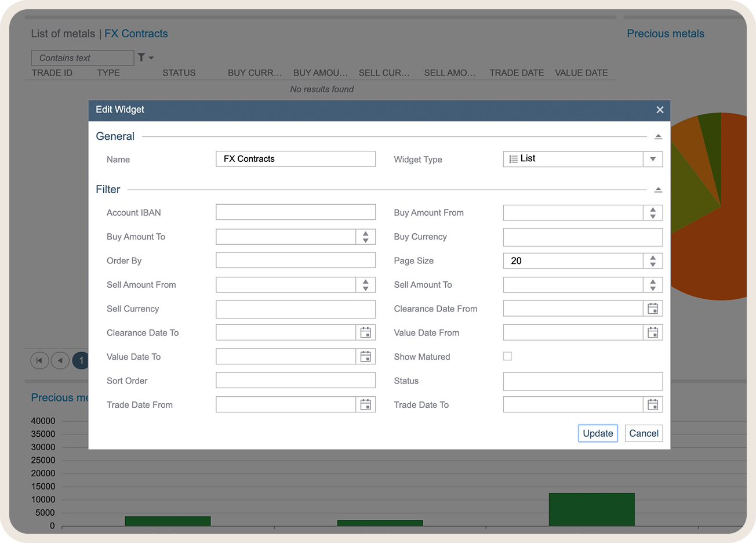Open the Clearance Date To calendar picker

point(365,332)
